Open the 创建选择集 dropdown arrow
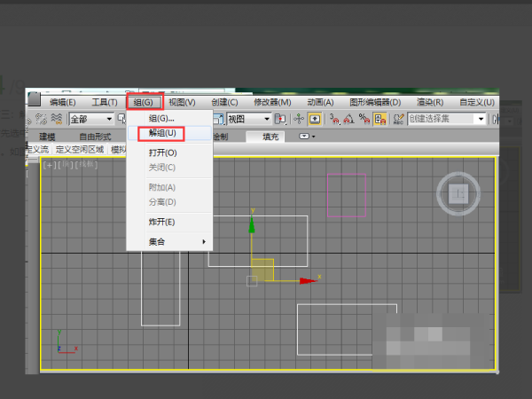 (481, 119)
